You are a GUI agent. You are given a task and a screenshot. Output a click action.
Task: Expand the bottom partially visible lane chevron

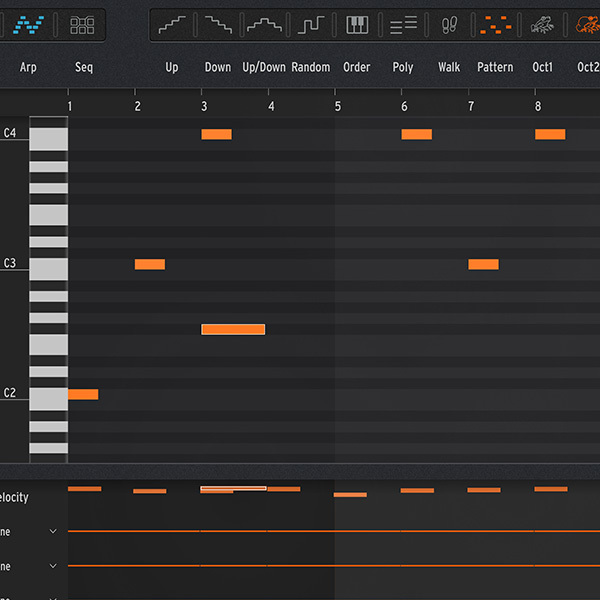(53, 596)
